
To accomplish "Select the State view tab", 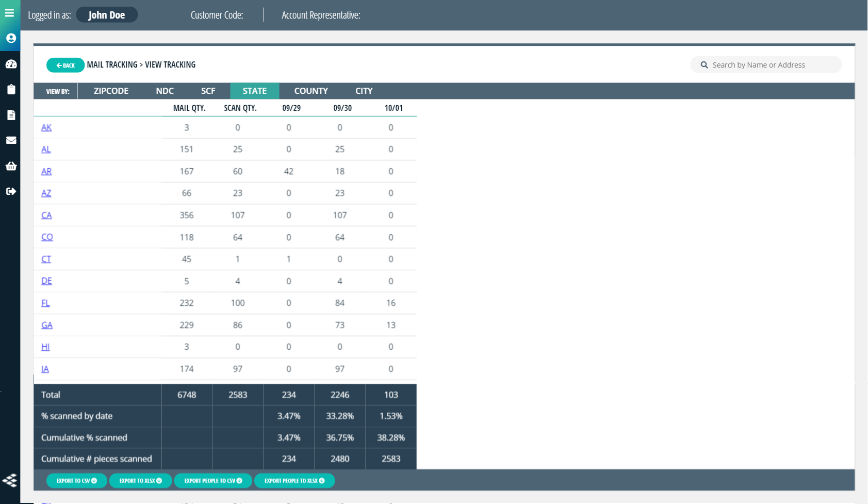I will point(255,91).
